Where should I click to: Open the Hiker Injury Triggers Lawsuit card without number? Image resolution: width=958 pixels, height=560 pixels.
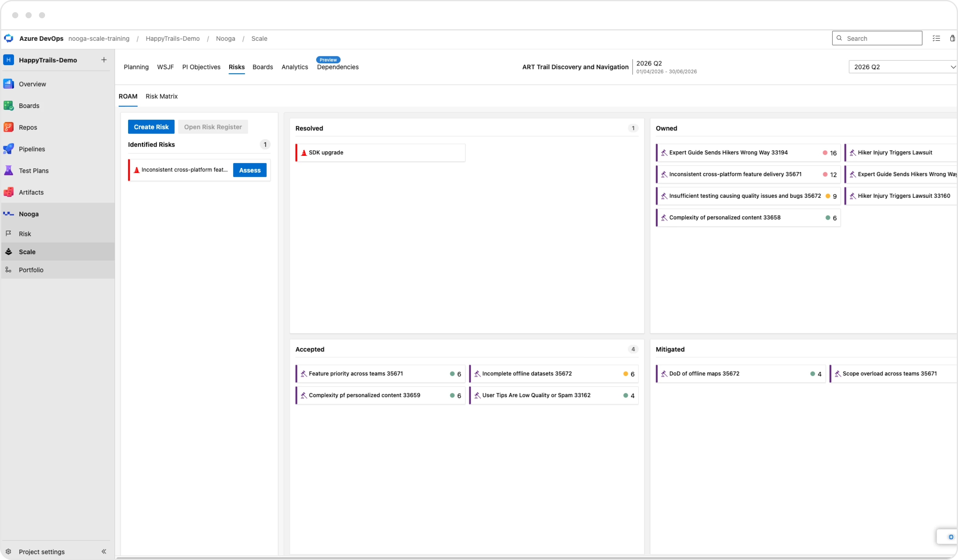900,153
